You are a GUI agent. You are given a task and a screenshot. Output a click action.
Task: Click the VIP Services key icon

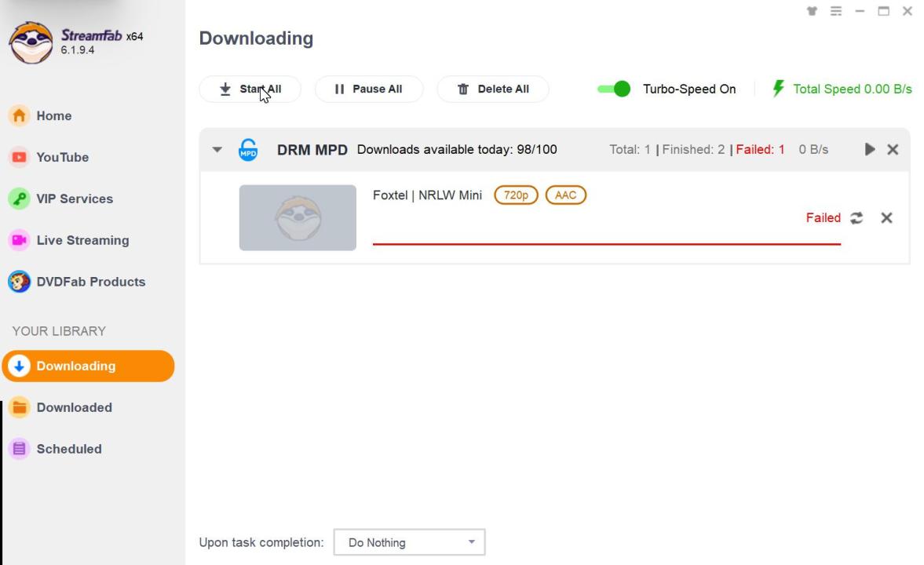19,199
